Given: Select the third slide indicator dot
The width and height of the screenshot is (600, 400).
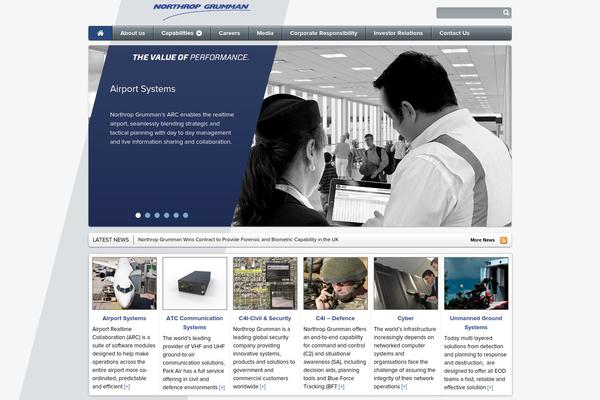Looking at the screenshot, I should (157, 216).
